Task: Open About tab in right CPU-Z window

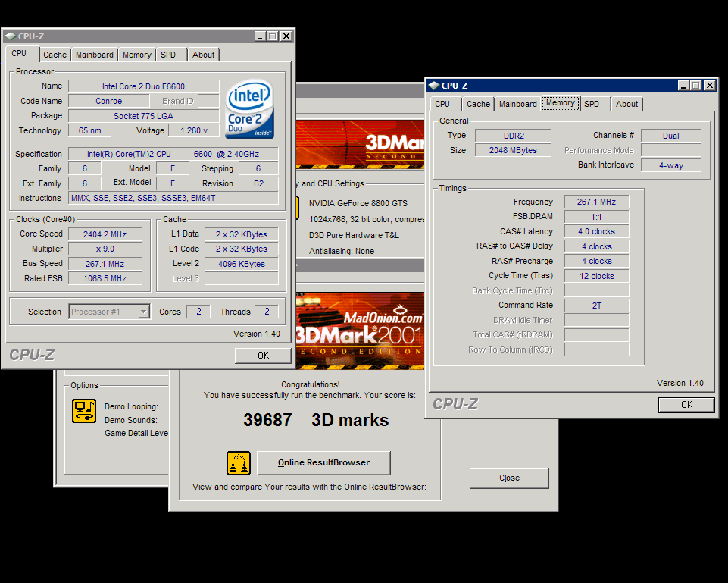Action: [x=626, y=104]
